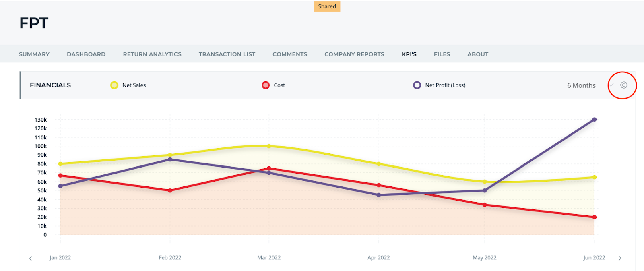This screenshot has width=644, height=271.
Task: Click the Apr 2022 axis label
Action: (379, 258)
